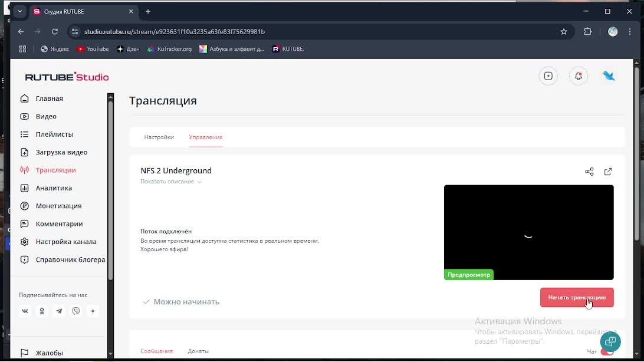Click the stream preview player
The image size is (644, 362).
[x=529, y=232]
